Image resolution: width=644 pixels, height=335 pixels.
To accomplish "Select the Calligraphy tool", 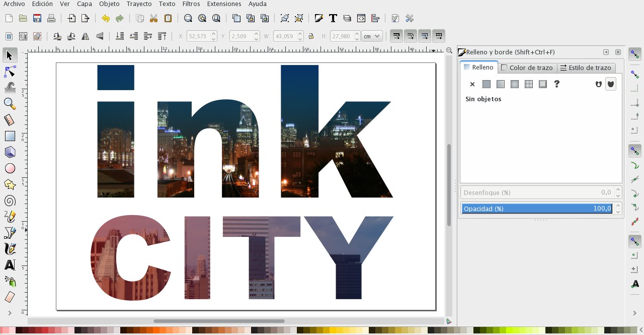I will tap(10, 249).
